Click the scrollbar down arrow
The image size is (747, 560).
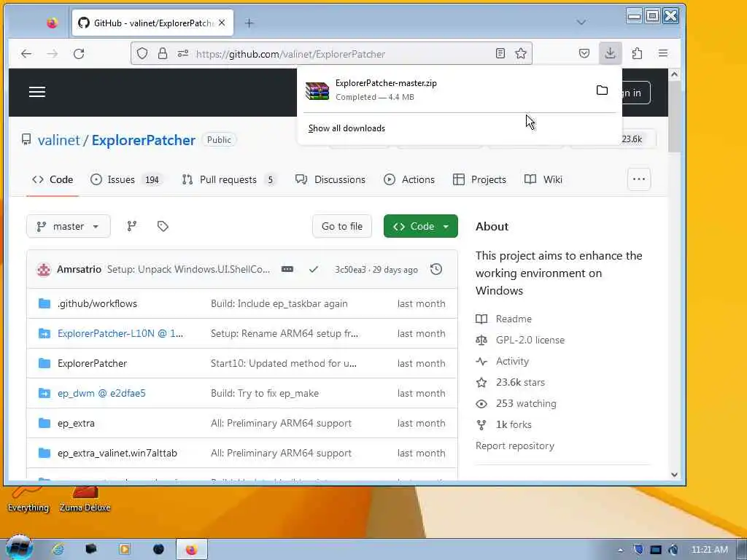[674, 474]
